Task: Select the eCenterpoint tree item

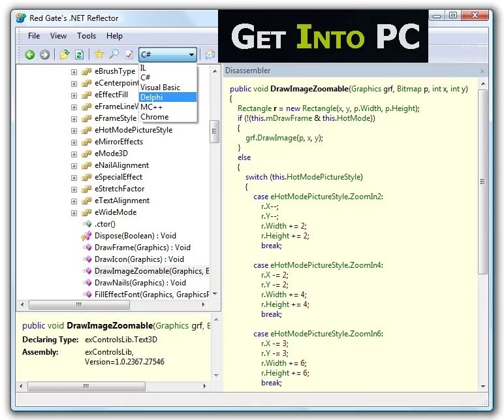Action: coord(116,84)
